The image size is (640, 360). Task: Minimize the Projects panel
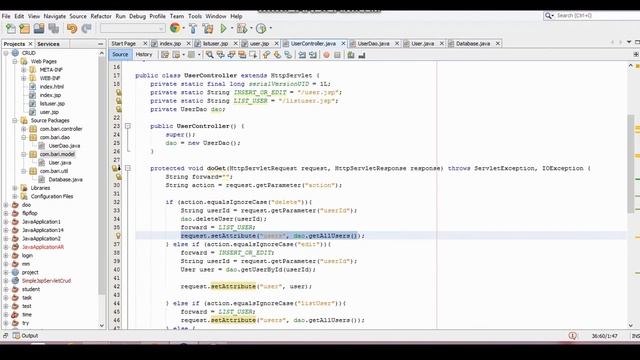tap(100, 44)
